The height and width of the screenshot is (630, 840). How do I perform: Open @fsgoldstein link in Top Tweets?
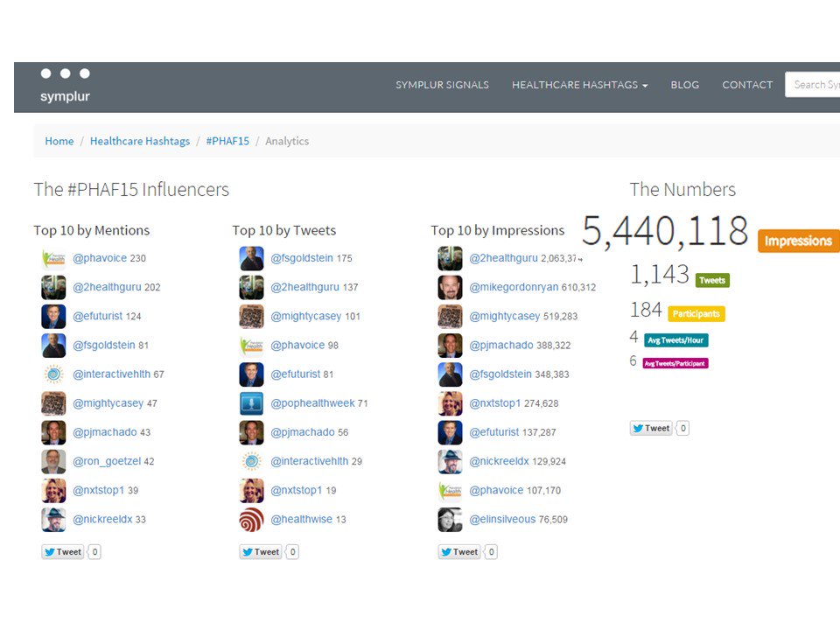302,258
